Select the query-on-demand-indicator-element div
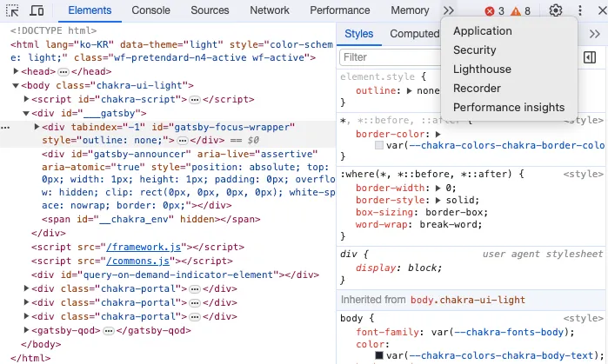 (175, 275)
